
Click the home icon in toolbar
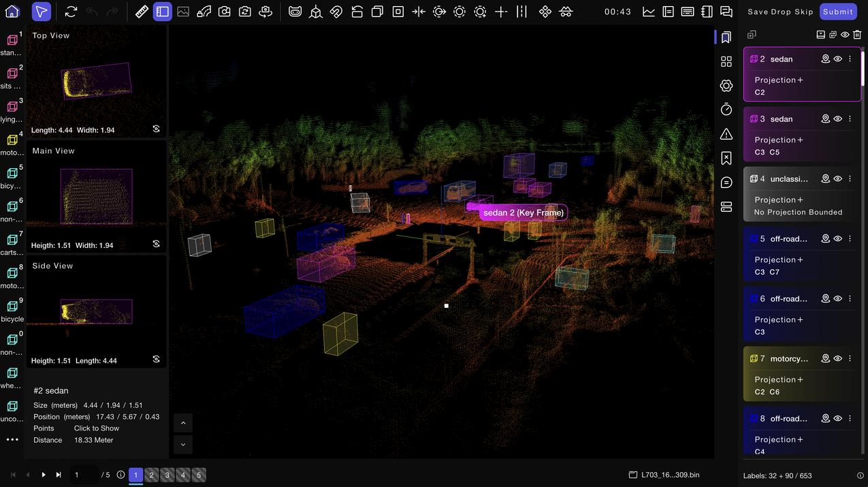click(x=12, y=12)
